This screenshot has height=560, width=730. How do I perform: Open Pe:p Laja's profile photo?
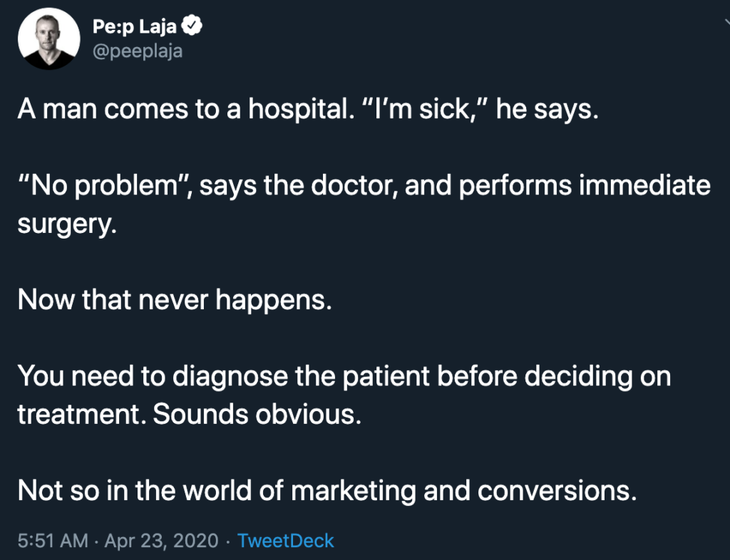(49, 38)
